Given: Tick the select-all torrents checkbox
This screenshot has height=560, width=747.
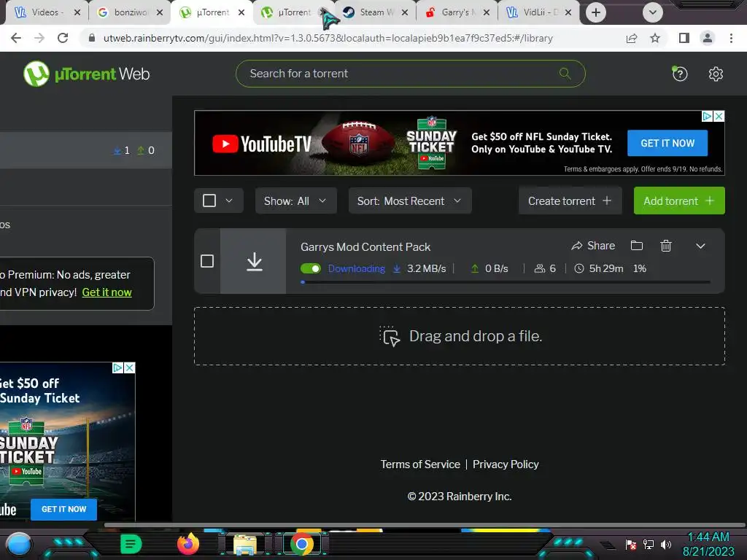Looking at the screenshot, I should [209, 201].
